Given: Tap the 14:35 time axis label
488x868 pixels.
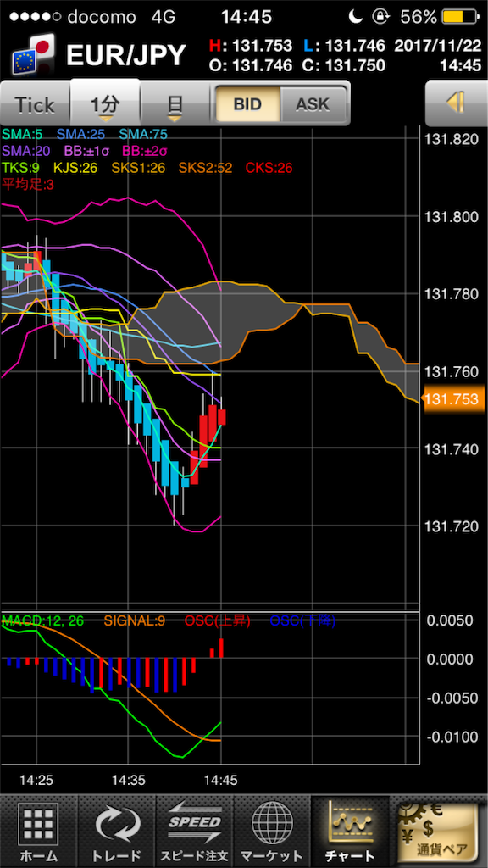Looking at the screenshot, I should tap(129, 781).
